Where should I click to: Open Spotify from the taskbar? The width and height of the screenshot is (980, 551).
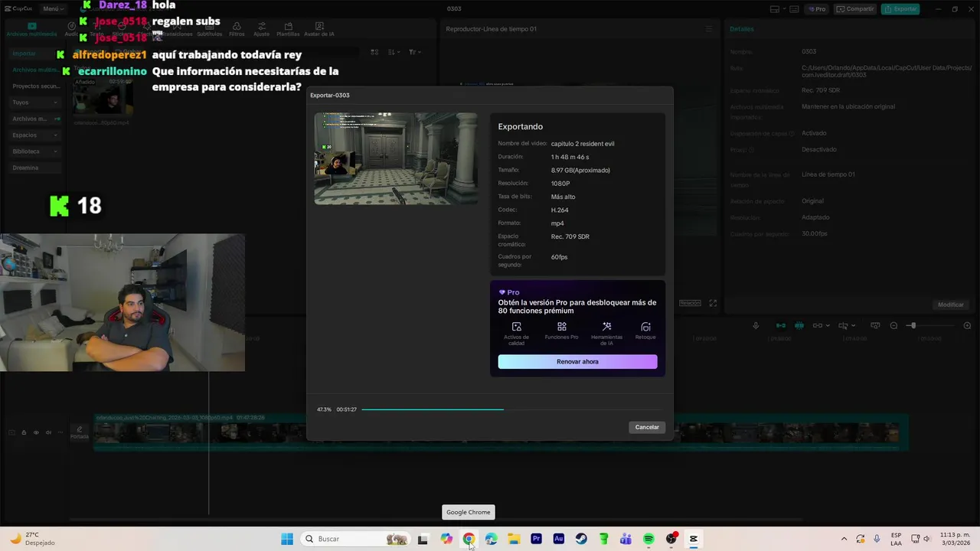tap(648, 539)
